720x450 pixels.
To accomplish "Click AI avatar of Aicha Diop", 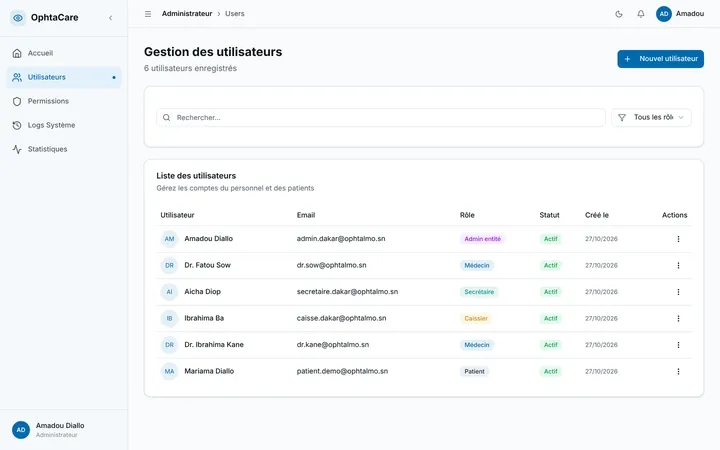I will 169,292.
